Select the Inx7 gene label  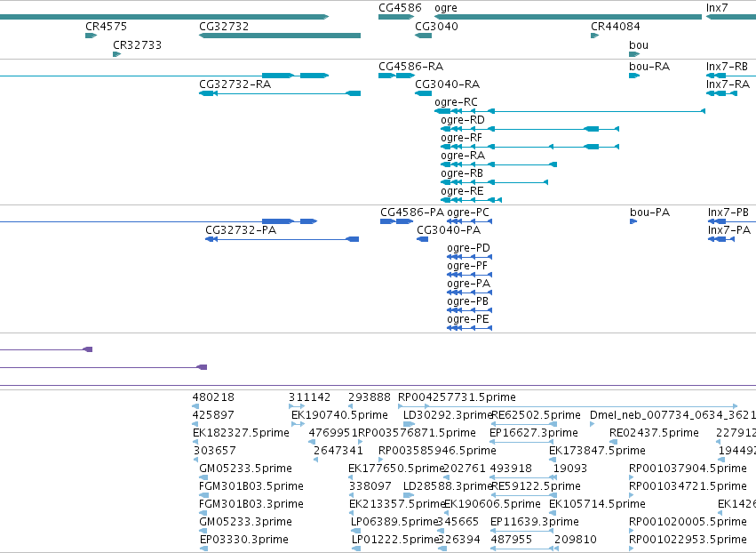tap(716, 8)
